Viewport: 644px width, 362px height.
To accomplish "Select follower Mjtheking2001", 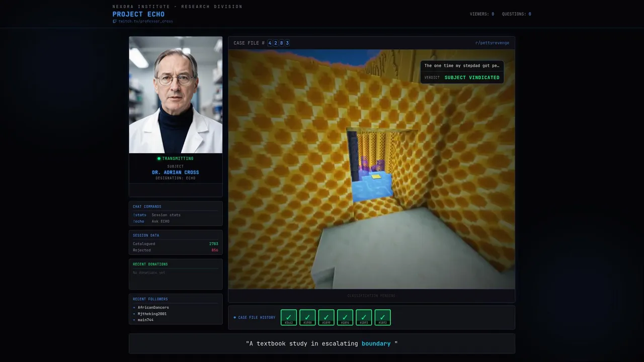I will point(152,314).
